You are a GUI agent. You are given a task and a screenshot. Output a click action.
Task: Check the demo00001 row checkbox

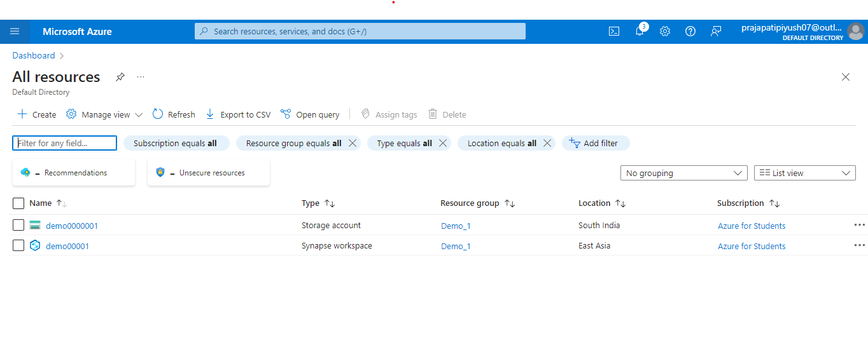tap(18, 245)
